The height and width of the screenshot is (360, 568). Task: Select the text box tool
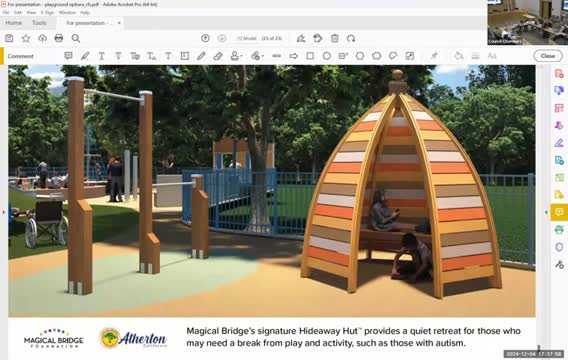(185, 56)
